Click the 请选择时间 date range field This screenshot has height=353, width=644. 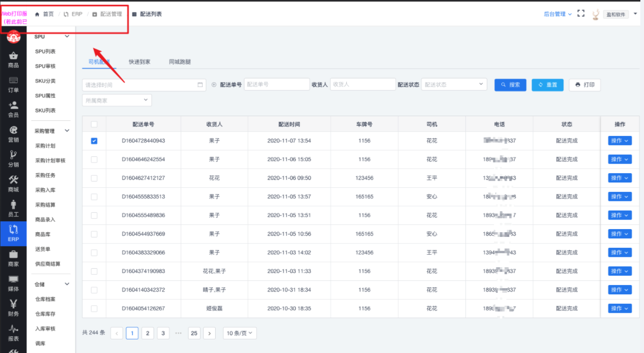[144, 85]
